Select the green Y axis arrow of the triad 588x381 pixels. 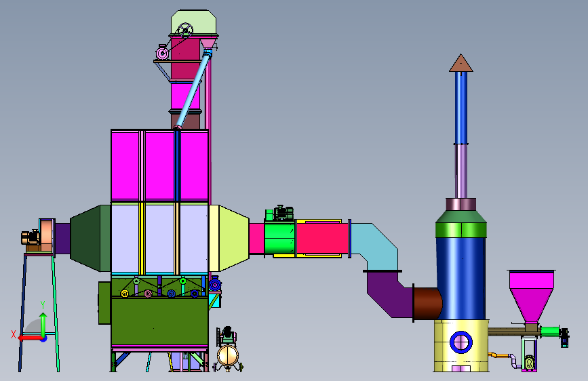43,325
